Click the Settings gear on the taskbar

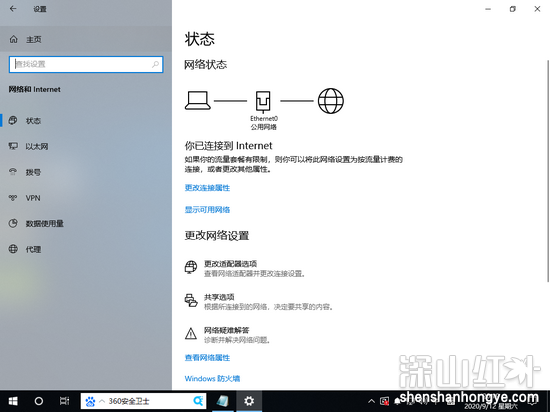pyautogui.click(x=249, y=401)
